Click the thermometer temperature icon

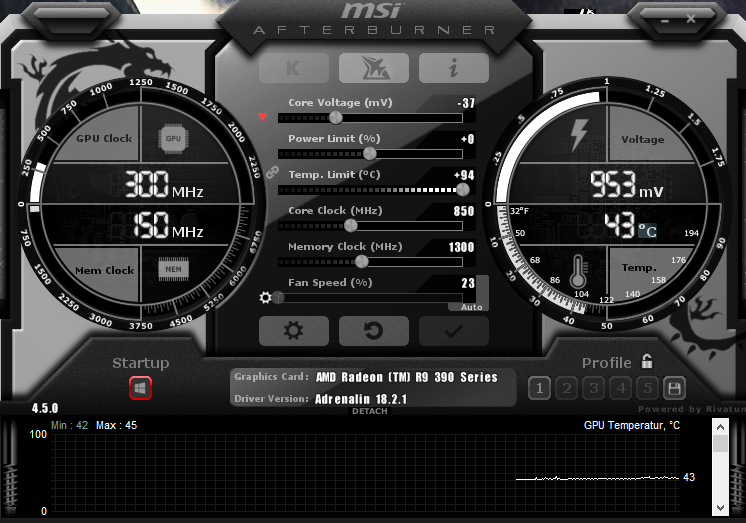pos(578,272)
